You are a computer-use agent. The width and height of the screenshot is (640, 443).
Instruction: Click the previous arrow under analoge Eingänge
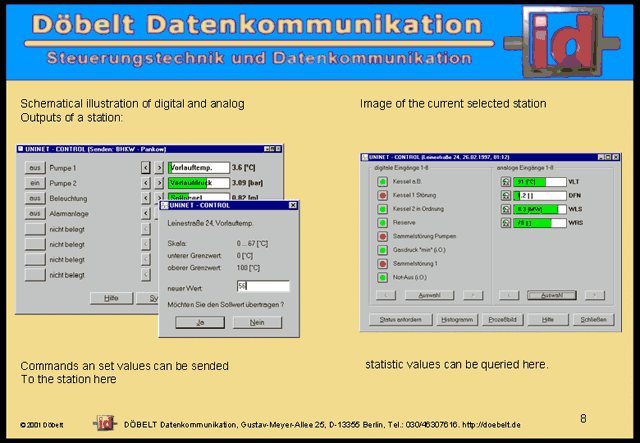(x=509, y=295)
